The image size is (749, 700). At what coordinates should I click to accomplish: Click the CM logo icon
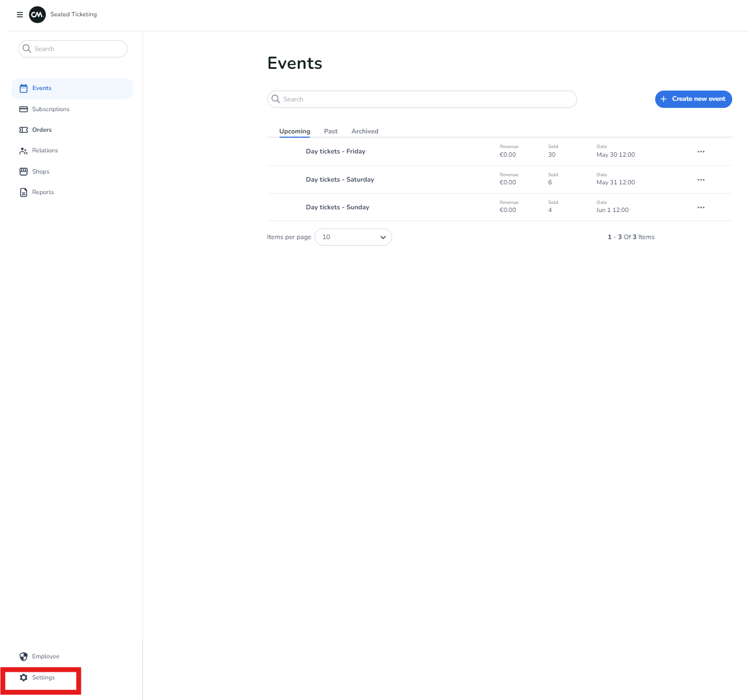[x=37, y=15]
